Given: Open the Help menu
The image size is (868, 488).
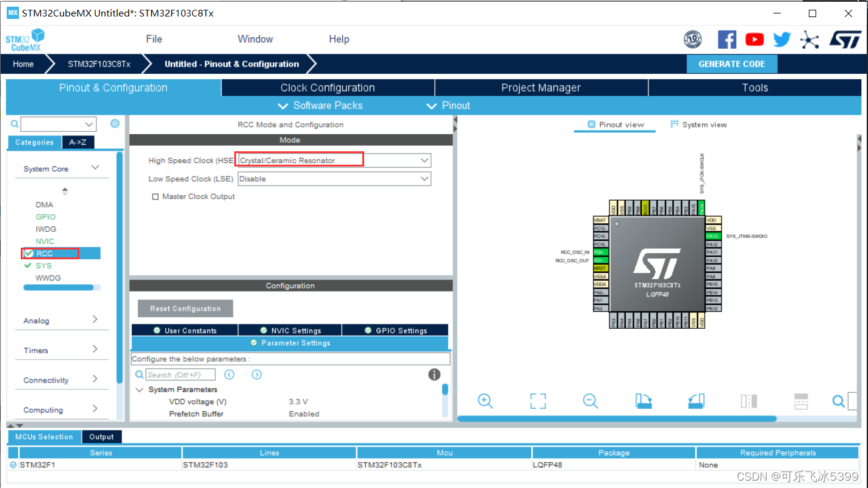Looking at the screenshot, I should tap(339, 39).
